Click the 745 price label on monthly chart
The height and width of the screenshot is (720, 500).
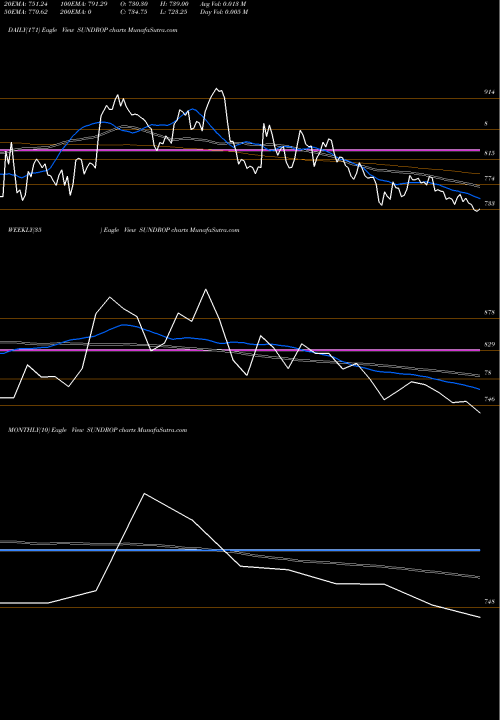pos(489,601)
